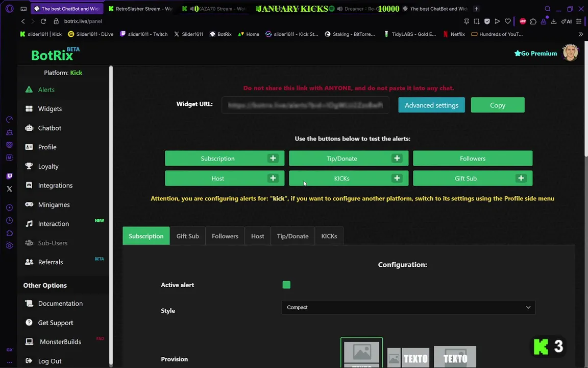Open the MonsterBuilds ad link
Screen dimensions: 588x368
[60, 342]
